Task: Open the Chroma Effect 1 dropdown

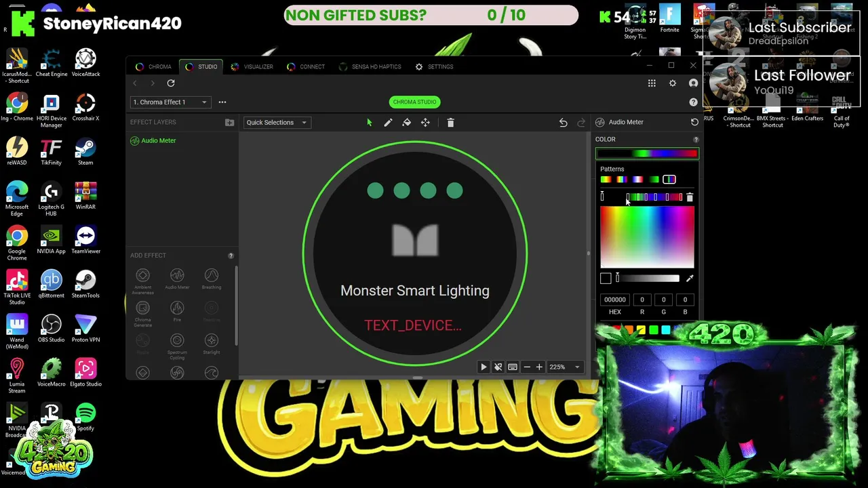Action: click(x=170, y=102)
